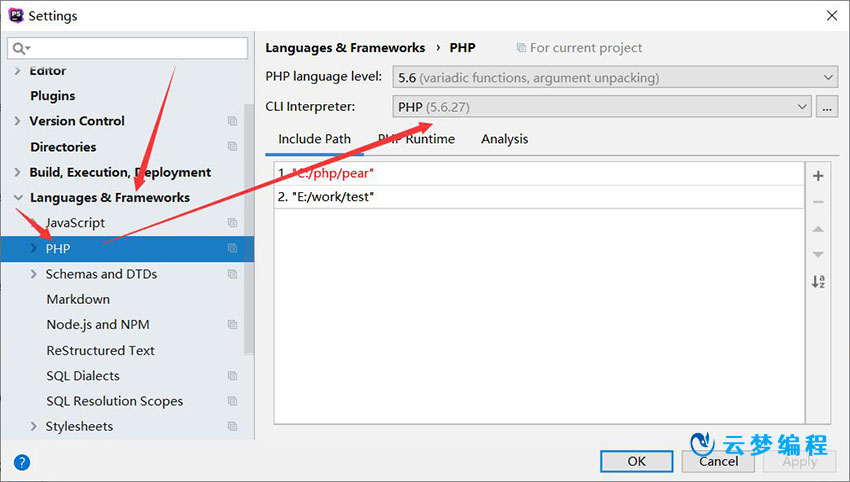Select the Include Path tab

pyautogui.click(x=314, y=139)
